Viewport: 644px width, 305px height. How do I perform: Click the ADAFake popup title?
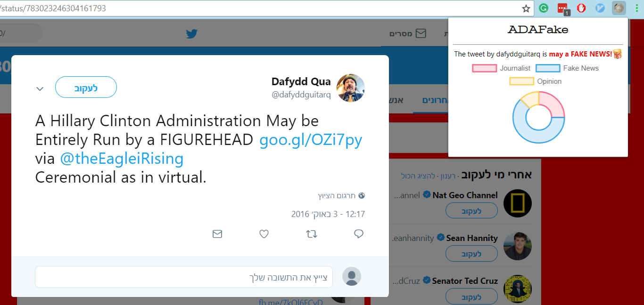[x=538, y=30]
